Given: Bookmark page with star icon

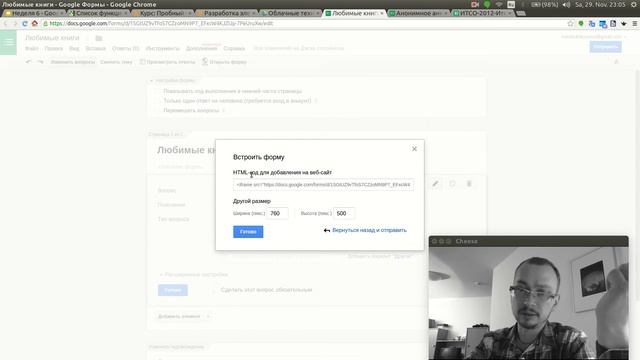Looking at the screenshot, I should point(571,24).
